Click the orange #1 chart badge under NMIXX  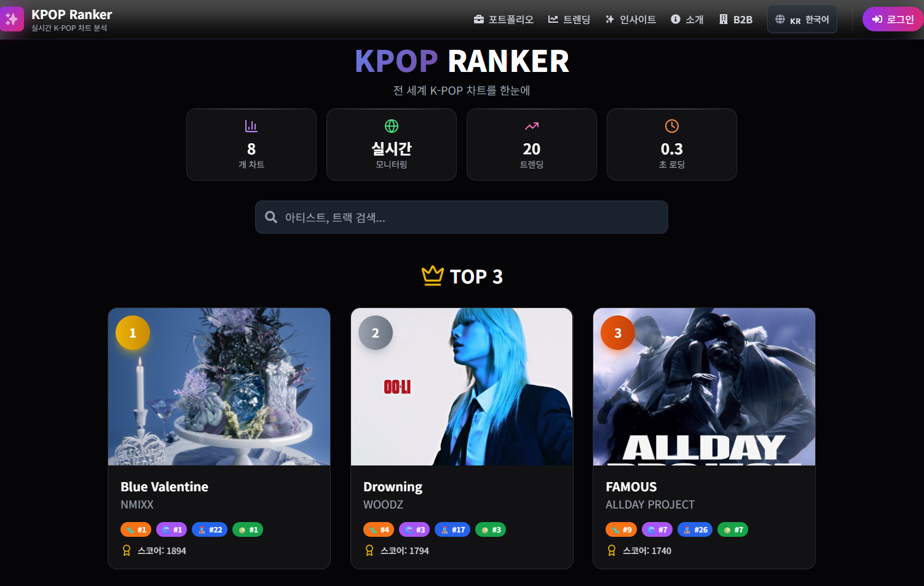coord(136,529)
